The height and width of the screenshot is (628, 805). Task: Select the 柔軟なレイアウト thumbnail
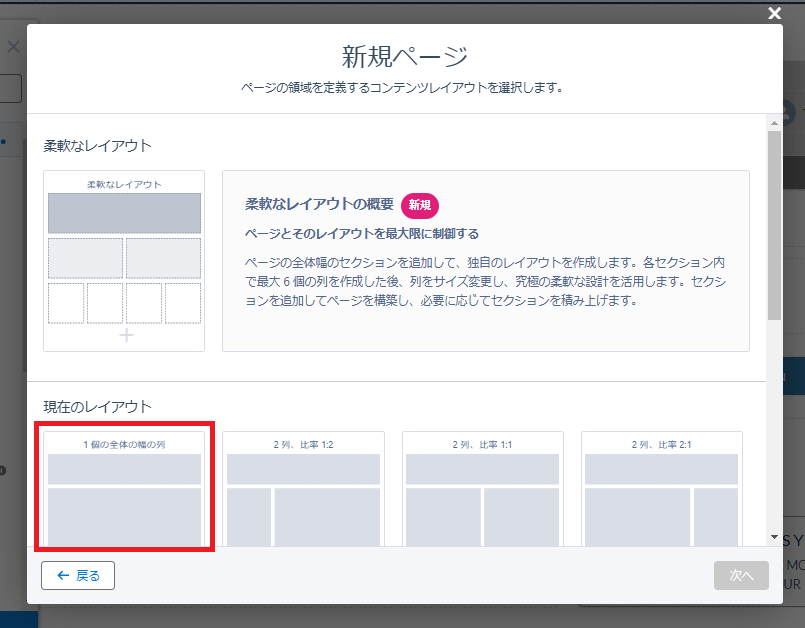click(x=124, y=260)
